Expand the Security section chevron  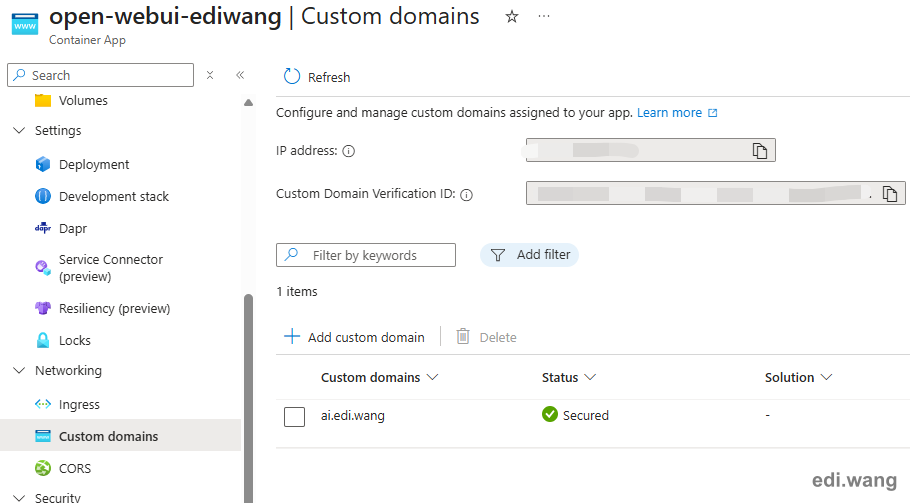pyautogui.click(x=19, y=497)
